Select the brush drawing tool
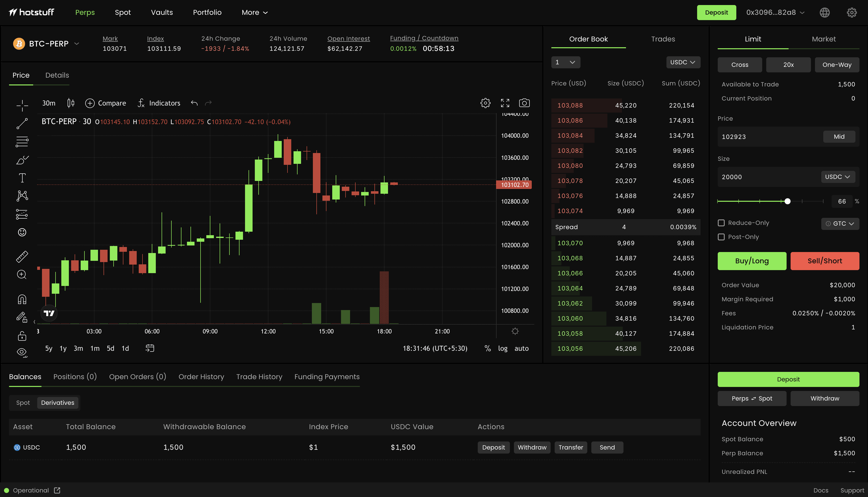This screenshot has height=497, width=868. pyautogui.click(x=22, y=160)
